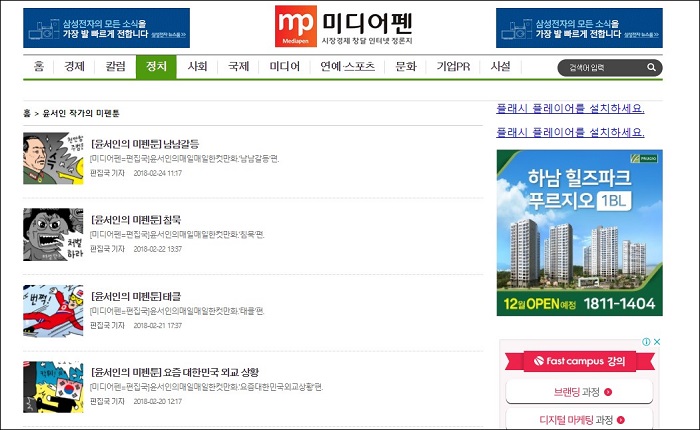Click date 2018-02-21 17:37
The width and height of the screenshot is (700, 430).
158,326
